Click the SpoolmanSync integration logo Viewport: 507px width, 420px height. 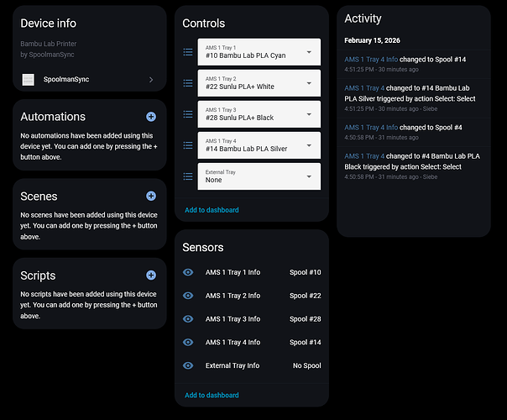(28, 80)
